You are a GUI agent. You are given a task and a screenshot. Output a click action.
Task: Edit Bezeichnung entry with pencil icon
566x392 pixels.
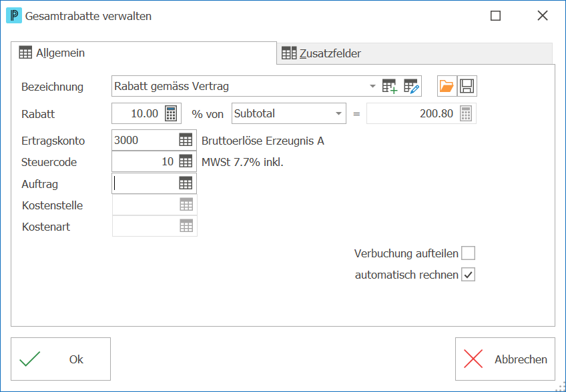coord(412,86)
